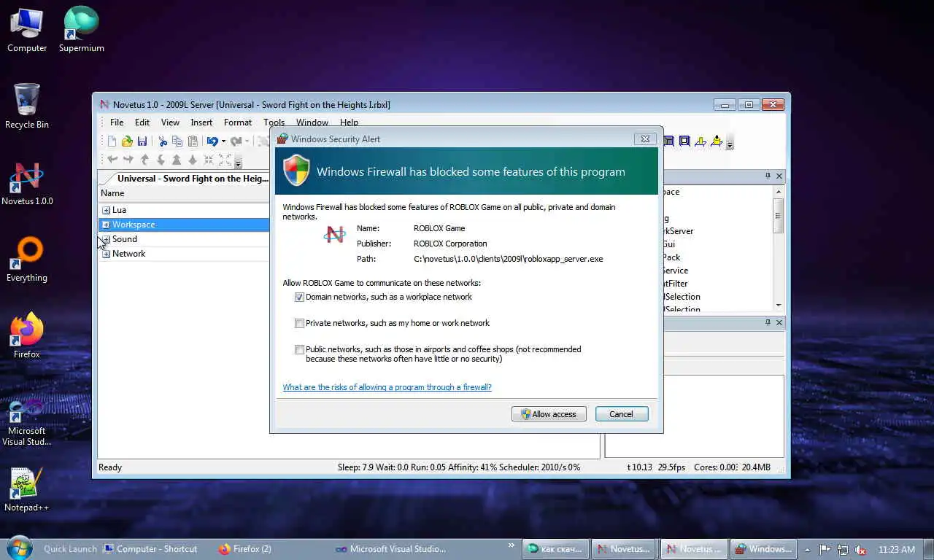
Task: Open the Edit menu
Action: [x=142, y=122]
